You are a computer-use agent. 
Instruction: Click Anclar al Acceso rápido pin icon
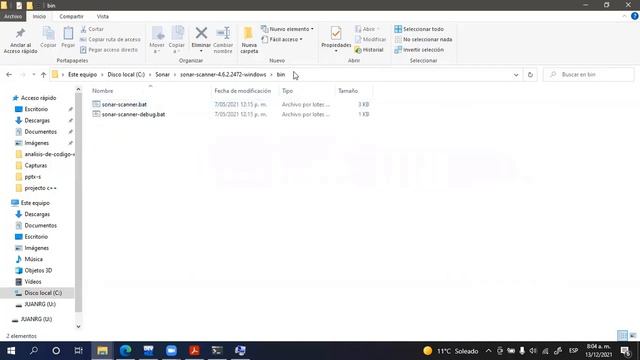20,33
